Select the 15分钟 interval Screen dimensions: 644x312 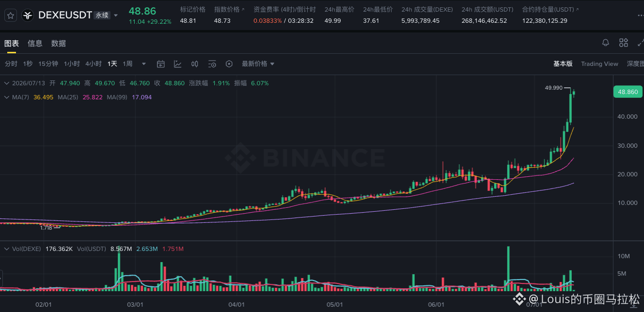48,64
